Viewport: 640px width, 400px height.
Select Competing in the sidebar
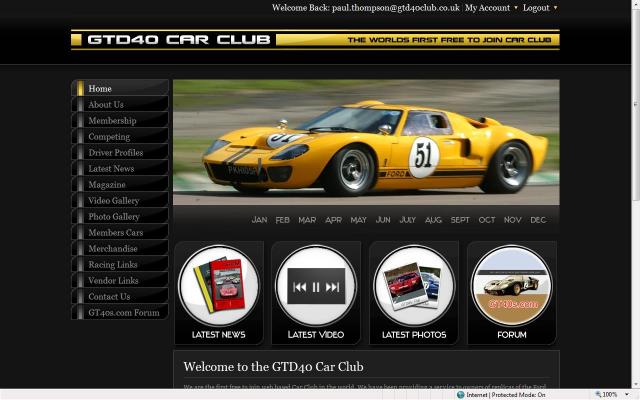[x=120, y=136]
